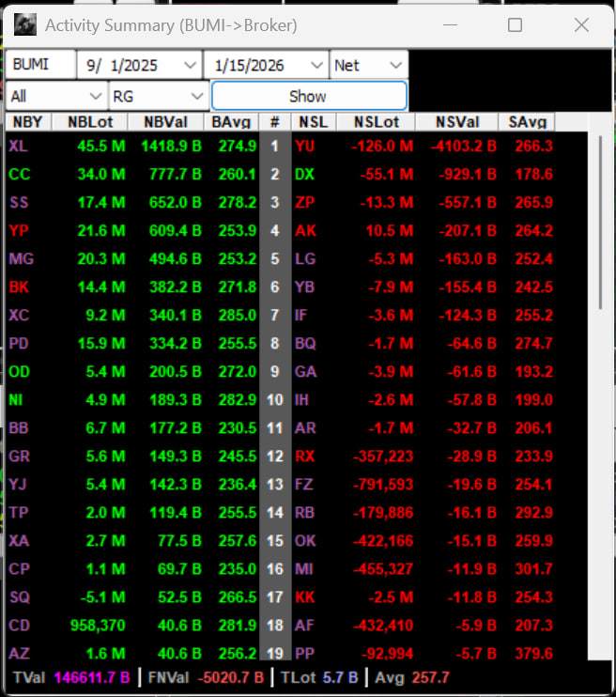Expand the RG board dropdown

[x=197, y=96]
